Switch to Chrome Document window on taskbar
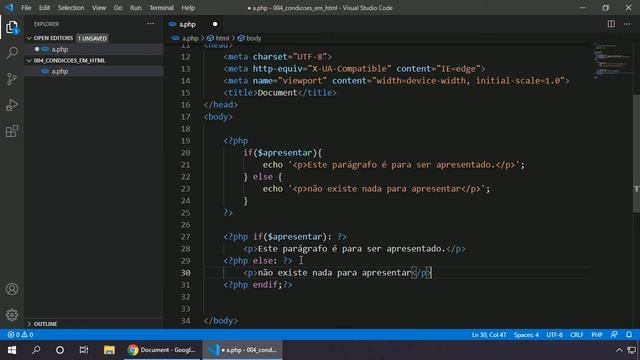 pos(162,350)
